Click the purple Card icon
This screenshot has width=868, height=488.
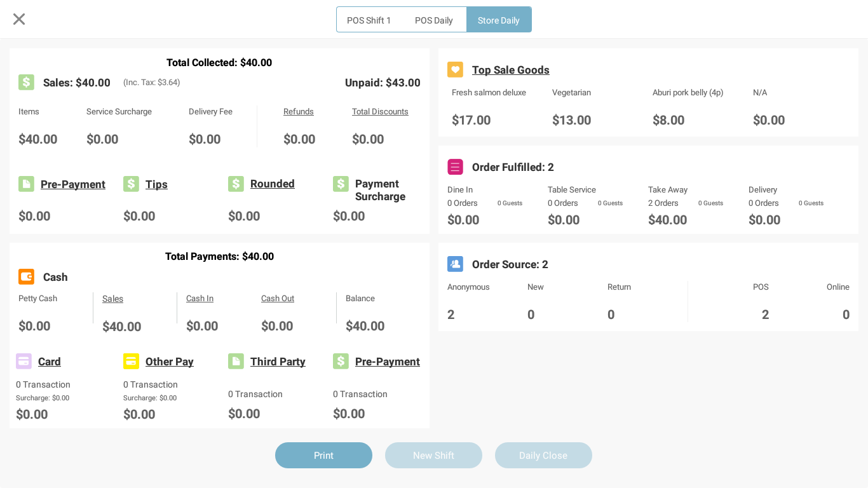24,361
